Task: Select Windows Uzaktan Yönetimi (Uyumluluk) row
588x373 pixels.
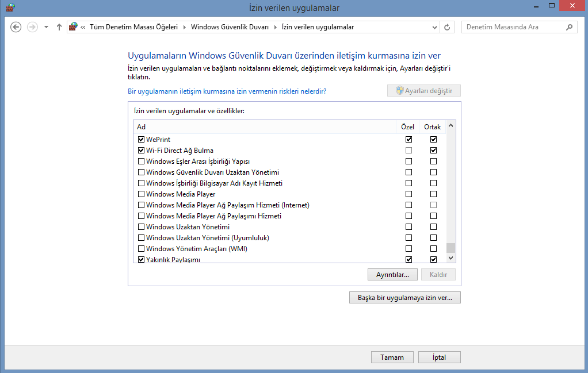Action: tap(289, 238)
